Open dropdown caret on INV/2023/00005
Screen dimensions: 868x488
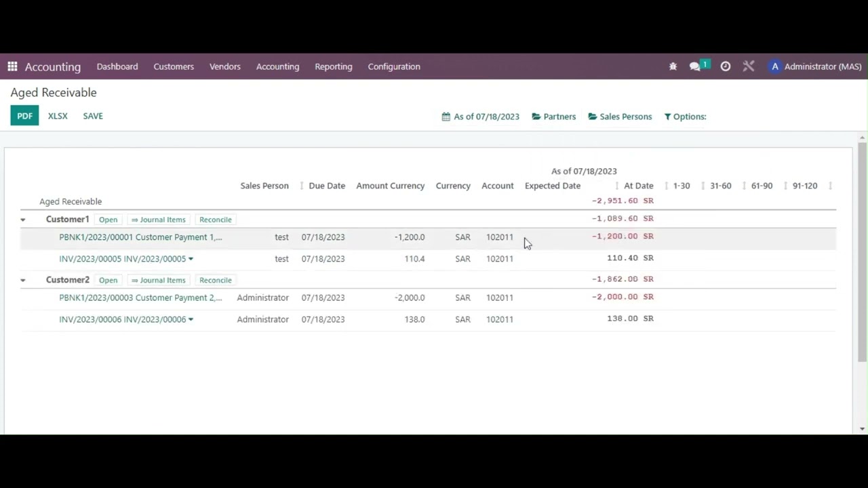(191, 259)
